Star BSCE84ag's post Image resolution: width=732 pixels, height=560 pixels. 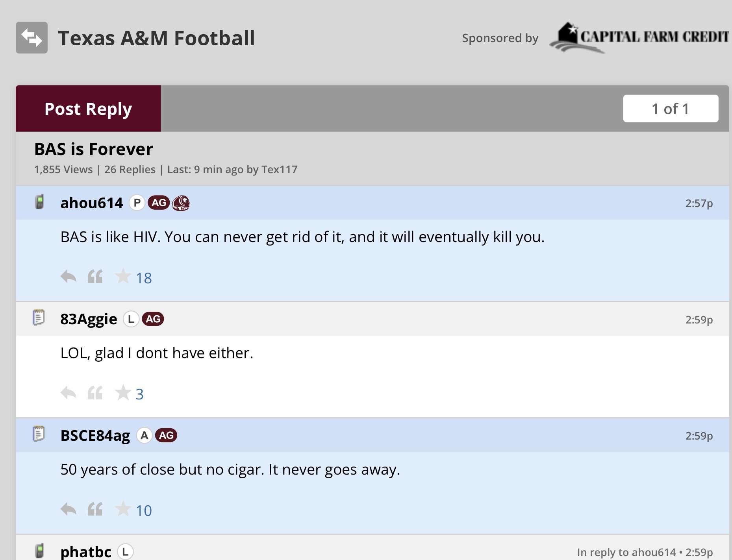coord(123,509)
